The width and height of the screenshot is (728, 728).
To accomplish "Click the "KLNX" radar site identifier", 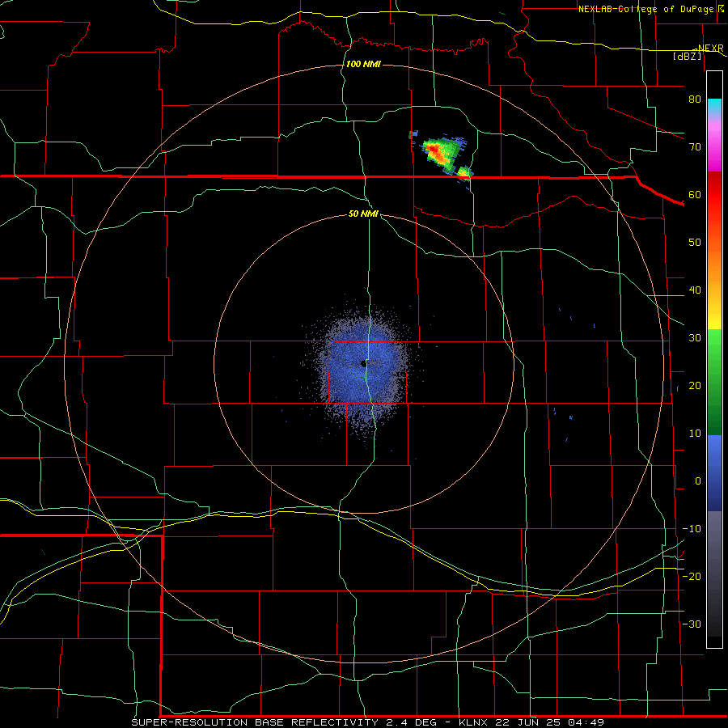I will 475,722.
